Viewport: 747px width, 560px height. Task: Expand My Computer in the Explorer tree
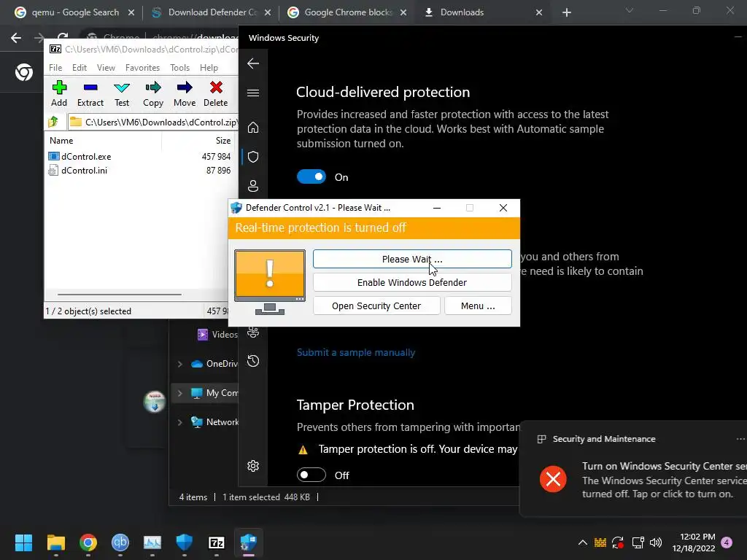(x=179, y=393)
